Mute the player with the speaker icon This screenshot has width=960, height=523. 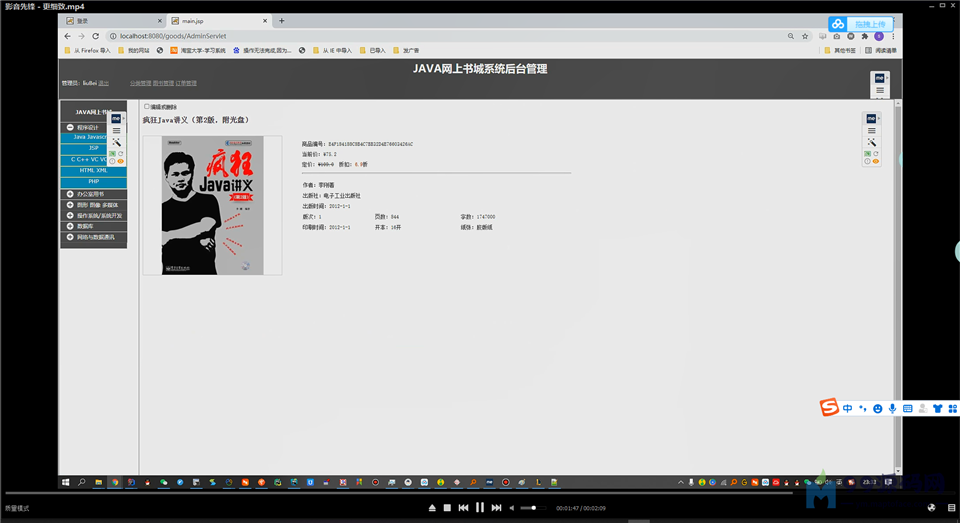point(512,508)
